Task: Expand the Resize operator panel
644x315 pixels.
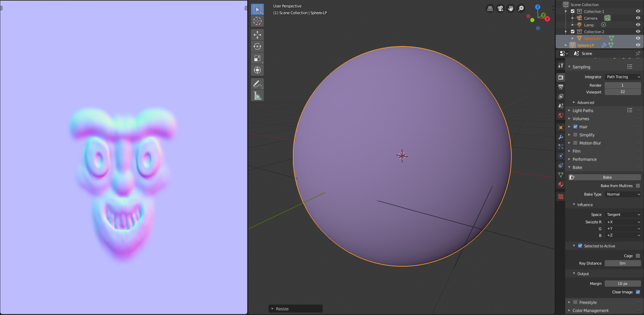Action: click(296, 309)
